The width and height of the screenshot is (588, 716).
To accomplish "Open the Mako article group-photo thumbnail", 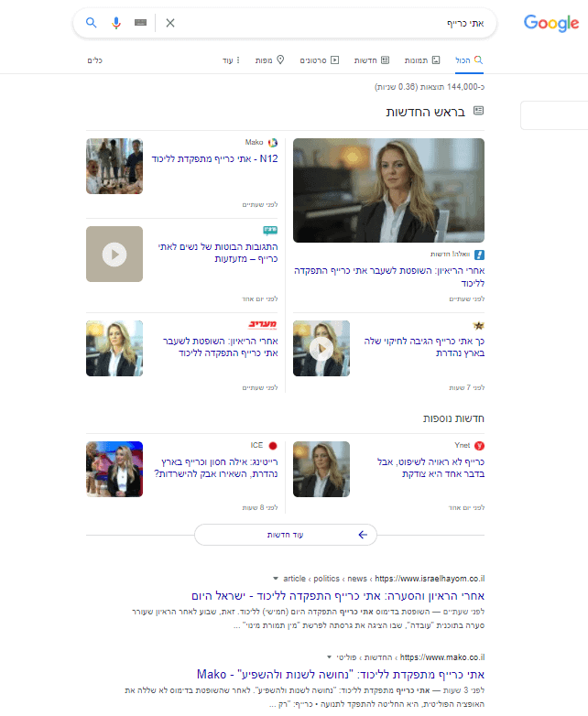I will pyautogui.click(x=114, y=167).
